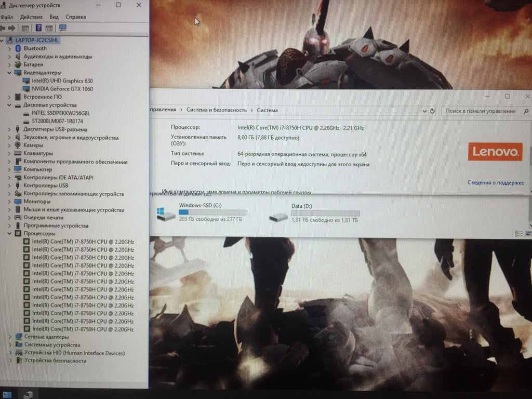Expand the Bluetooth category
The height and width of the screenshot is (399, 532).
click(x=9, y=48)
